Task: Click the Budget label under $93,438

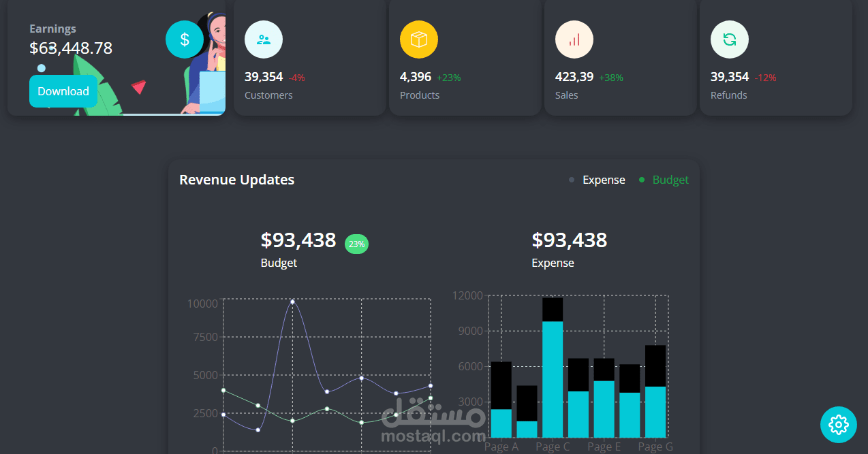Action: coord(279,263)
